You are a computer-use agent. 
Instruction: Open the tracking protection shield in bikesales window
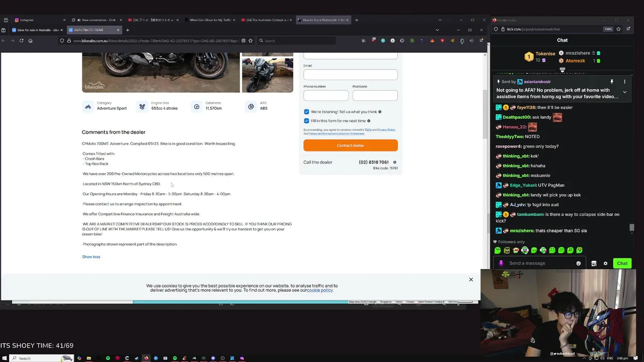(x=62, y=41)
